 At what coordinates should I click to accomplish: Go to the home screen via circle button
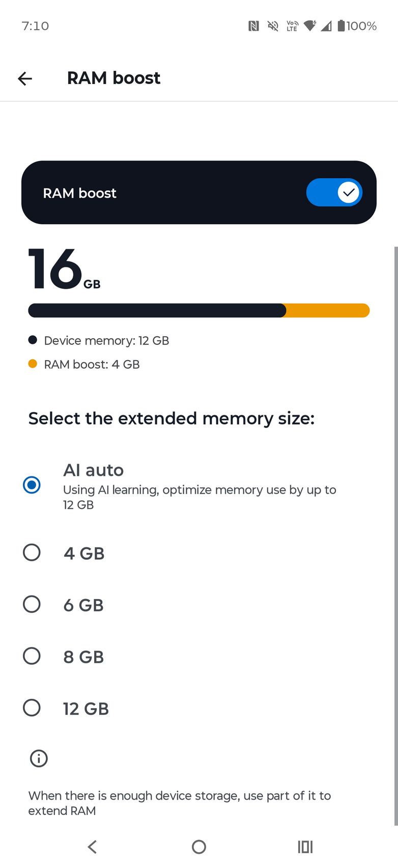tap(198, 847)
